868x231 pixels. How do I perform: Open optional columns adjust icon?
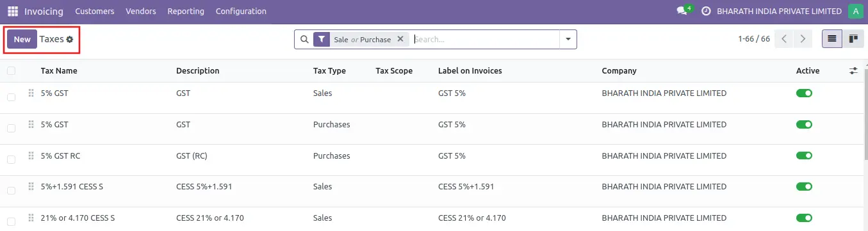853,71
